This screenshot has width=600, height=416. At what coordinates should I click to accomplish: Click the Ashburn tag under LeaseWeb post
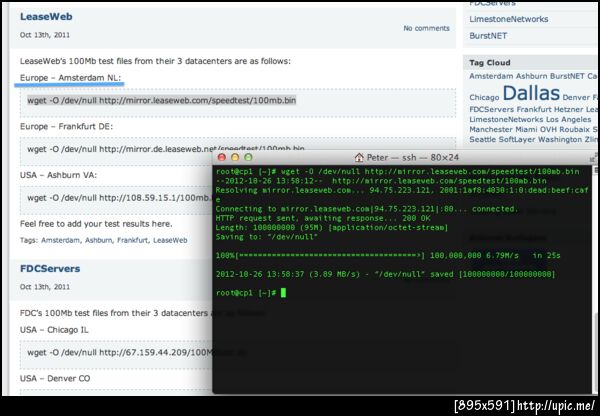coord(99,240)
